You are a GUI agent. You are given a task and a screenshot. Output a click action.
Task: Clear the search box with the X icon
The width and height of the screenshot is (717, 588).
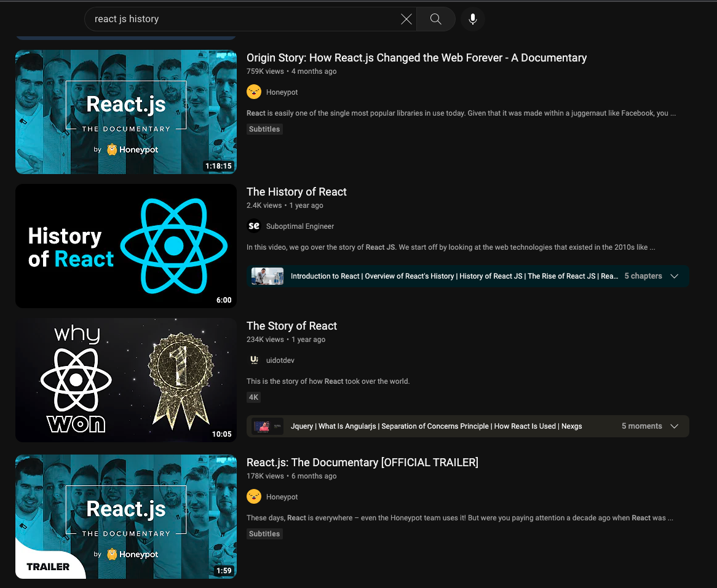406,18
